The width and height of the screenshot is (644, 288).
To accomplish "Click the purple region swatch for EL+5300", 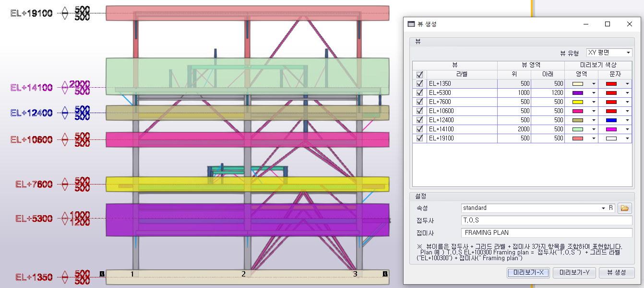I will (x=579, y=93).
